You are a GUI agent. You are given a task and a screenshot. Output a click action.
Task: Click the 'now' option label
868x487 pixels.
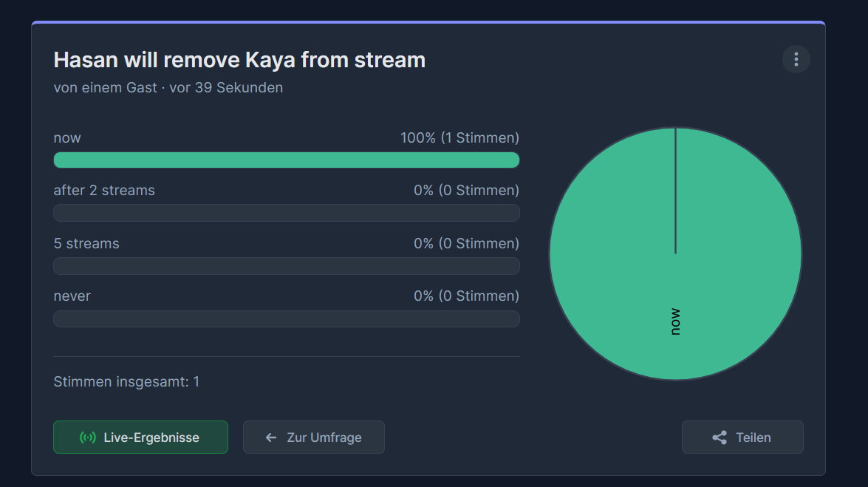(x=67, y=137)
